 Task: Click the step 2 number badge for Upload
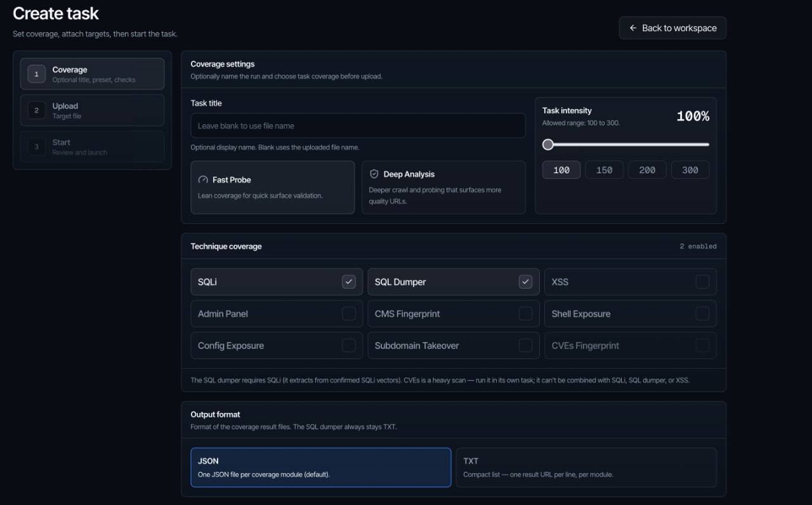(x=36, y=110)
